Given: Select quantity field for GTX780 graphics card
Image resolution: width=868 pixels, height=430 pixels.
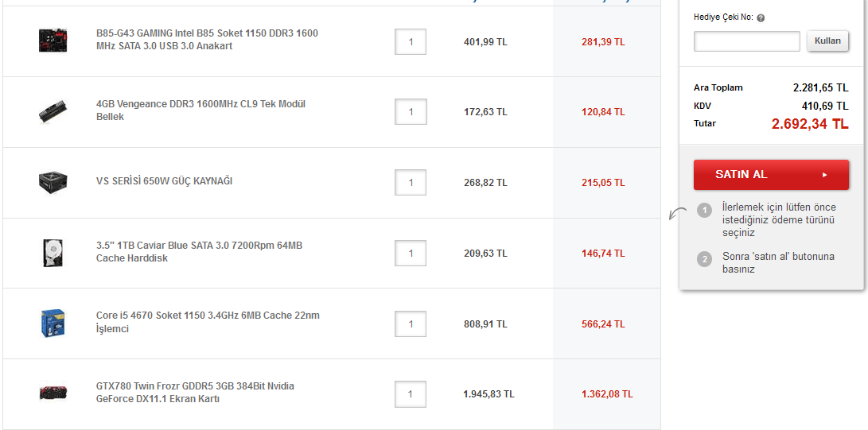Looking at the screenshot, I should click(411, 394).
